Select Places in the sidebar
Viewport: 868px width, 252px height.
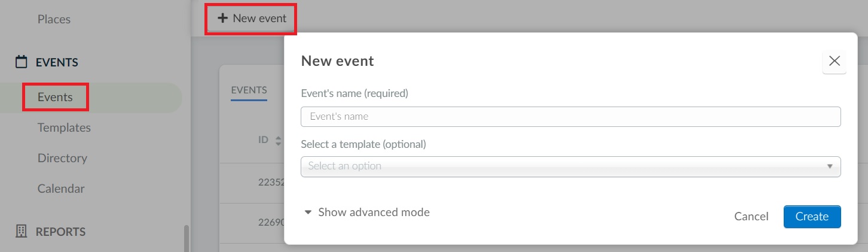(54, 19)
